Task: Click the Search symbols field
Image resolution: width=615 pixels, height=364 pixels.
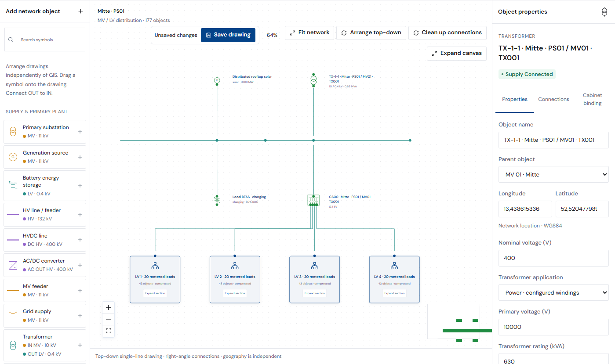Action: pos(45,40)
